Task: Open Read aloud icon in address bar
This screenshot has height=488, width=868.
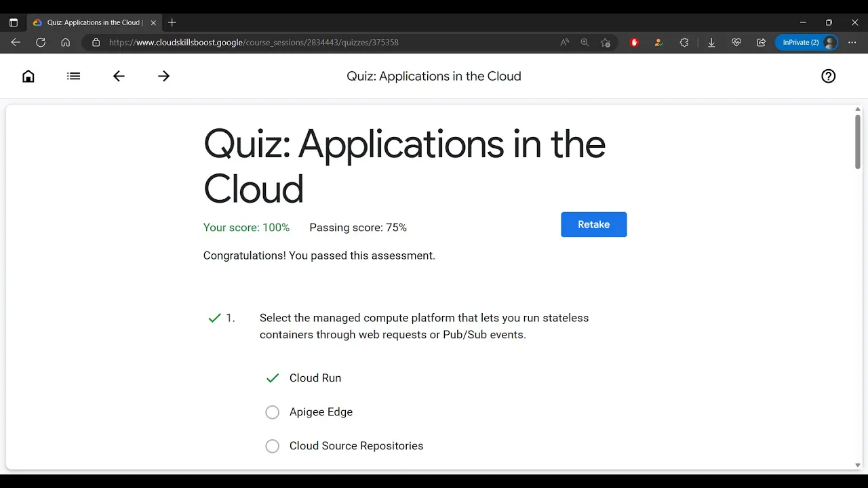Action: [564, 42]
